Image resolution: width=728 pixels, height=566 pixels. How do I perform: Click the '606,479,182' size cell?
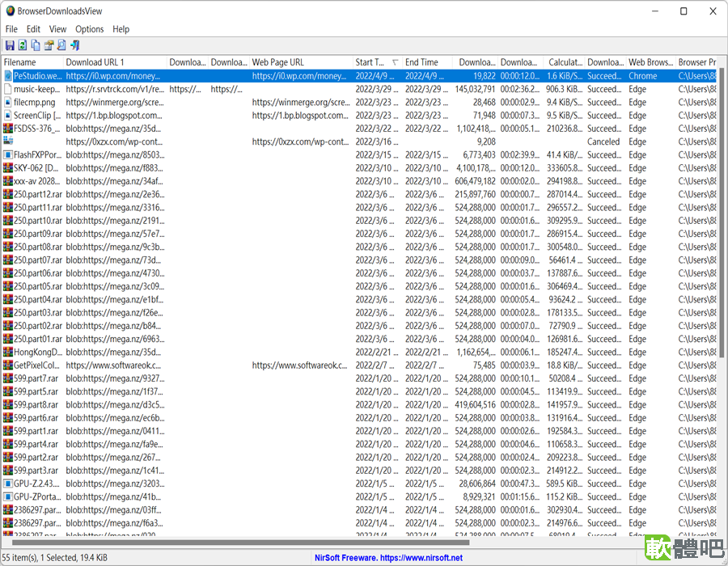[475, 181]
